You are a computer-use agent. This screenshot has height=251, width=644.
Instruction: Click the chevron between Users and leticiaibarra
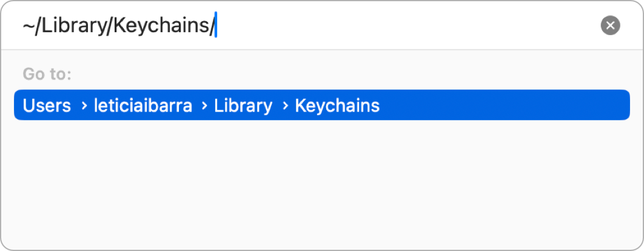click(82, 105)
